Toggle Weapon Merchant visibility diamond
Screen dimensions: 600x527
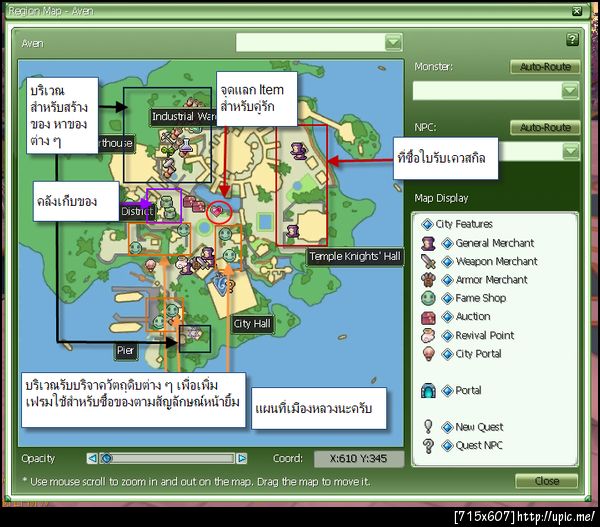coord(447,262)
